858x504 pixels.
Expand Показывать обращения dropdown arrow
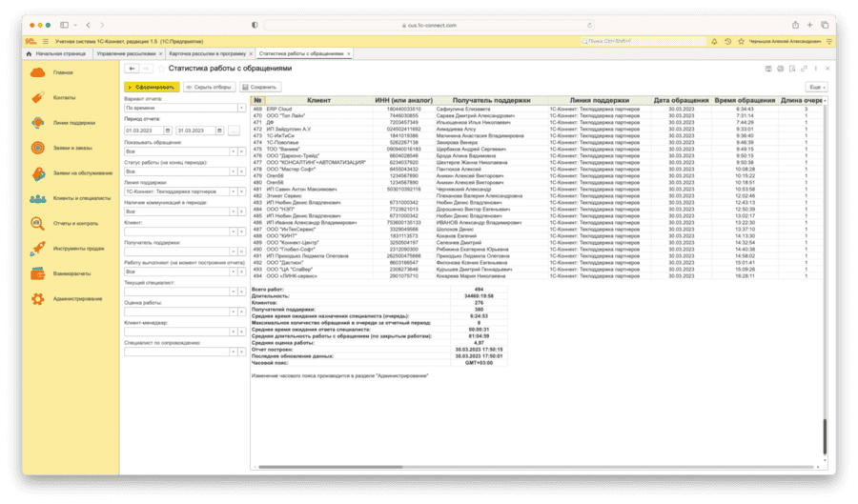233,151
